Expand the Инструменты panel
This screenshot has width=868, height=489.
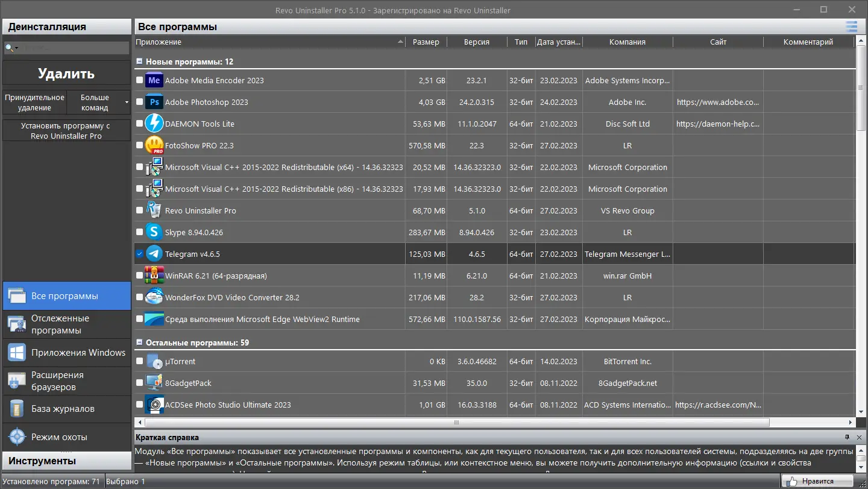point(66,461)
